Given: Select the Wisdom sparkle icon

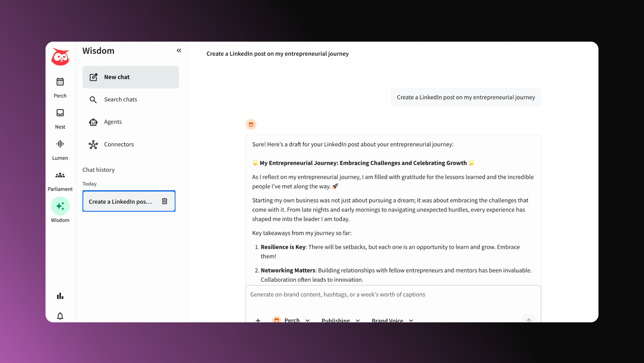Looking at the screenshot, I should (60, 206).
